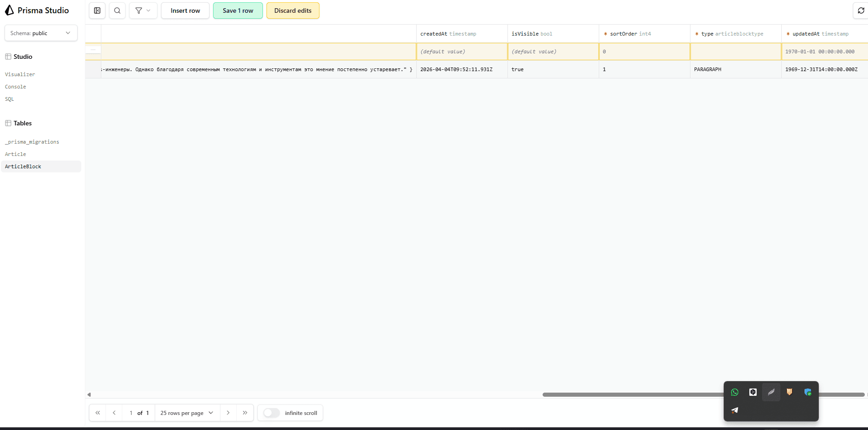This screenshot has height=430, width=868.
Task: Click the Studio section grid icon
Action: tap(7, 56)
